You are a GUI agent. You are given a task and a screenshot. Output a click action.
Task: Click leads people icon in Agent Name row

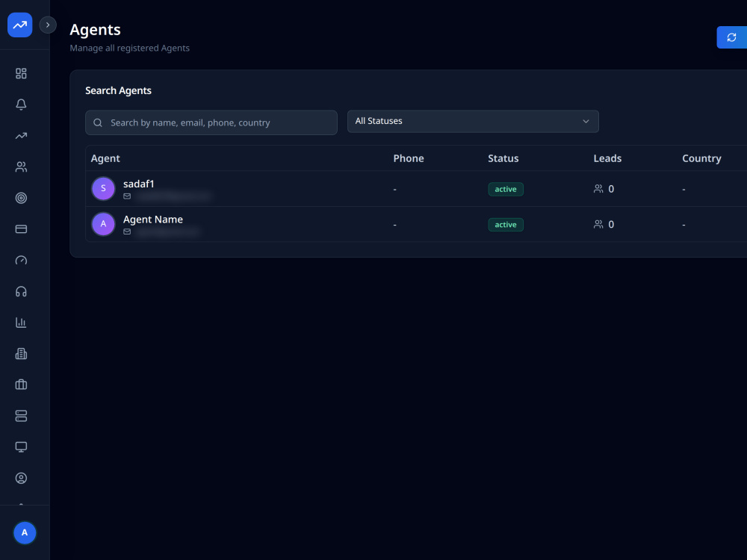click(x=598, y=224)
